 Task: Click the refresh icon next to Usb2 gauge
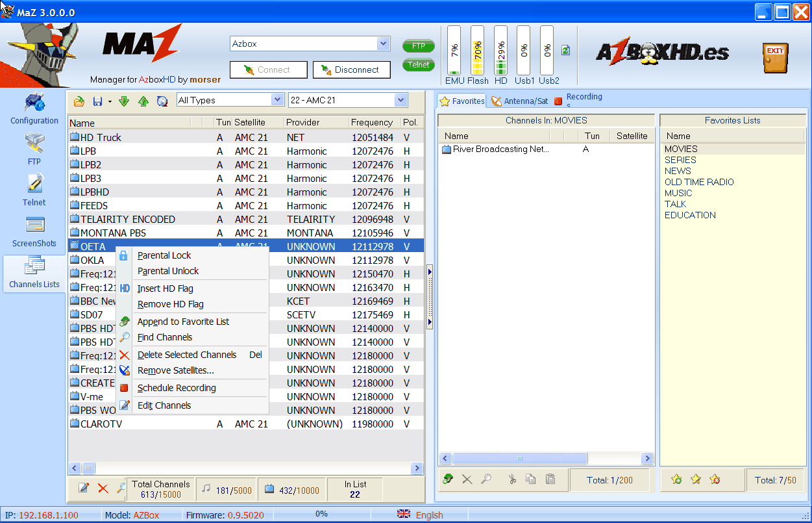coord(565,50)
